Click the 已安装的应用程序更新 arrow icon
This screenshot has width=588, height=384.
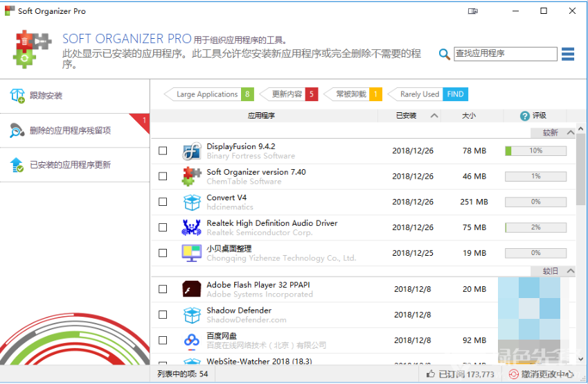(17, 165)
